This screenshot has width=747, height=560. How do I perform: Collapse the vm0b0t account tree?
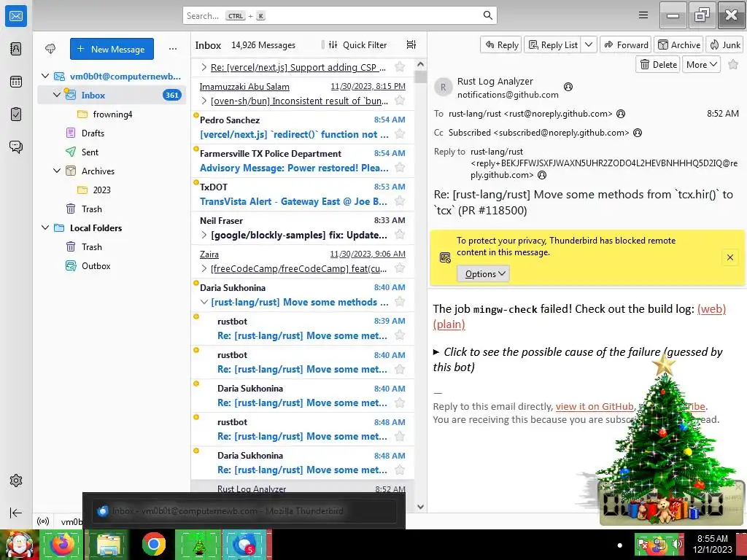click(45, 76)
